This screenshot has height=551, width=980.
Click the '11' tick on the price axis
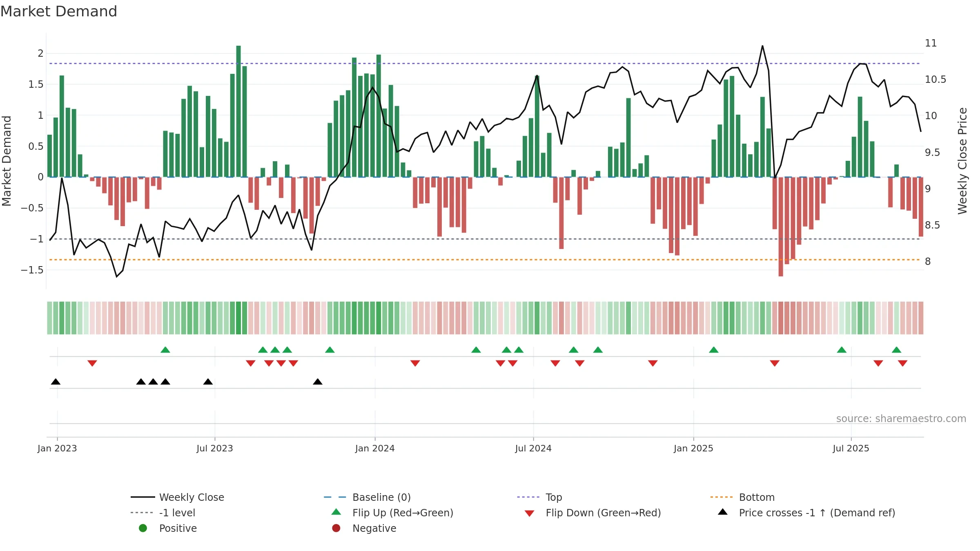click(931, 43)
